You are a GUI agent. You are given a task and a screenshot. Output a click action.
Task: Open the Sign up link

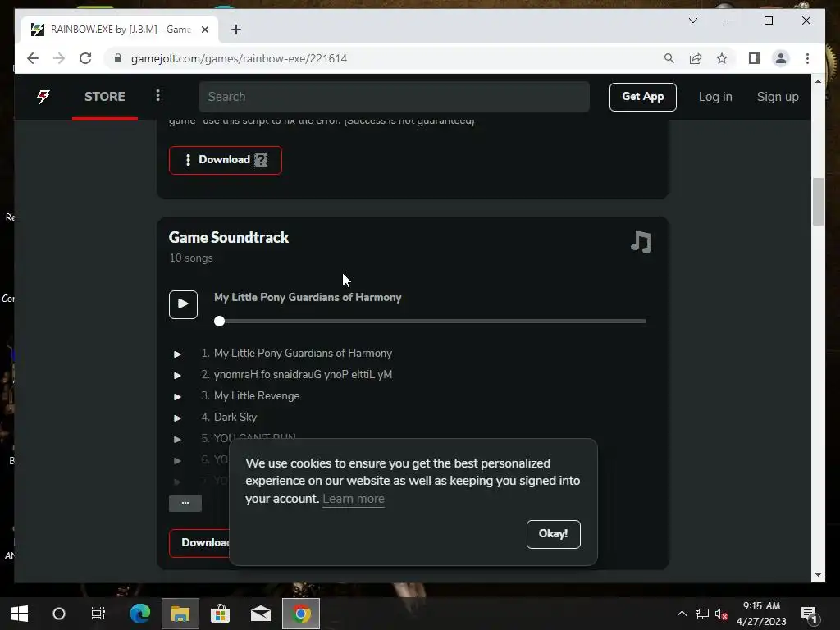click(778, 97)
